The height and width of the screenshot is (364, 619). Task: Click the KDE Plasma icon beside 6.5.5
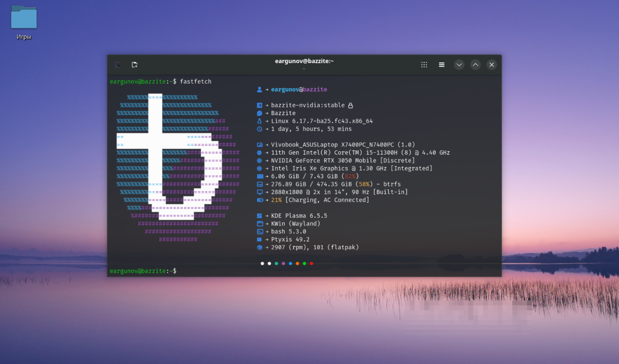(x=260, y=215)
